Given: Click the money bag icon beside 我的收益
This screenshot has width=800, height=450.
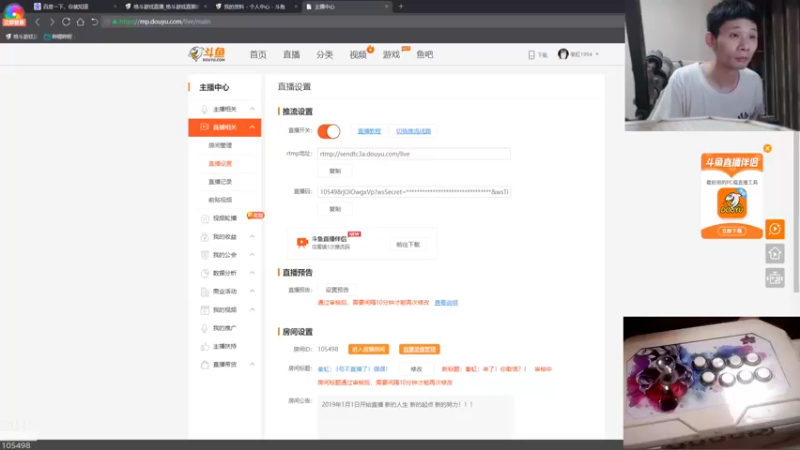Looking at the screenshot, I should click(205, 237).
